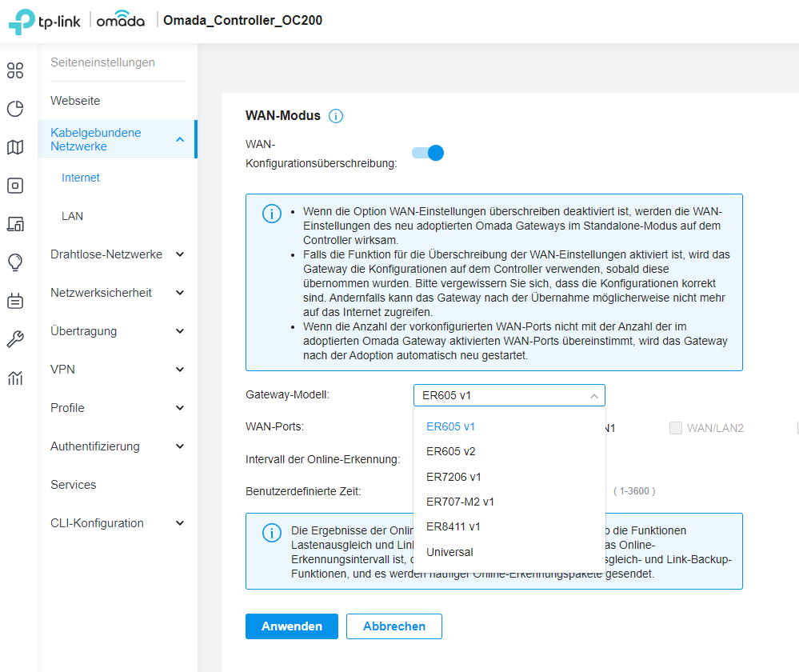The width and height of the screenshot is (799, 672).
Task: Open the Webseite settings page
Action: pyautogui.click(x=75, y=101)
